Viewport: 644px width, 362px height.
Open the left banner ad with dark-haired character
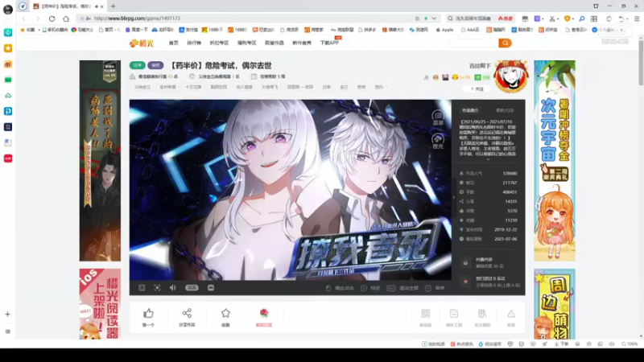click(x=100, y=160)
